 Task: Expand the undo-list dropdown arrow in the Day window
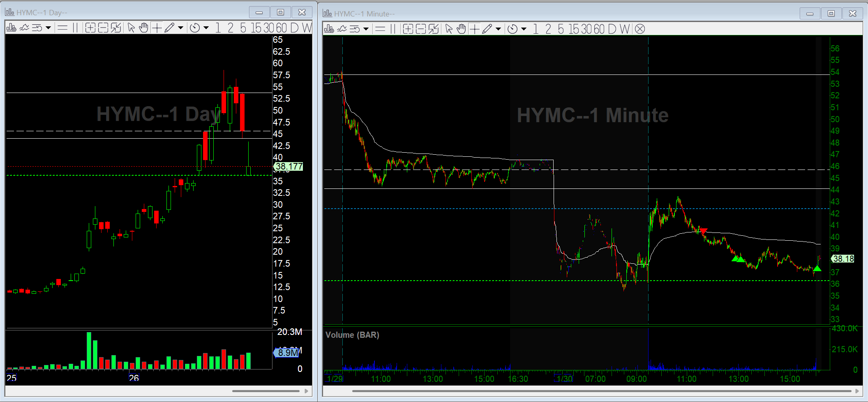48,28
